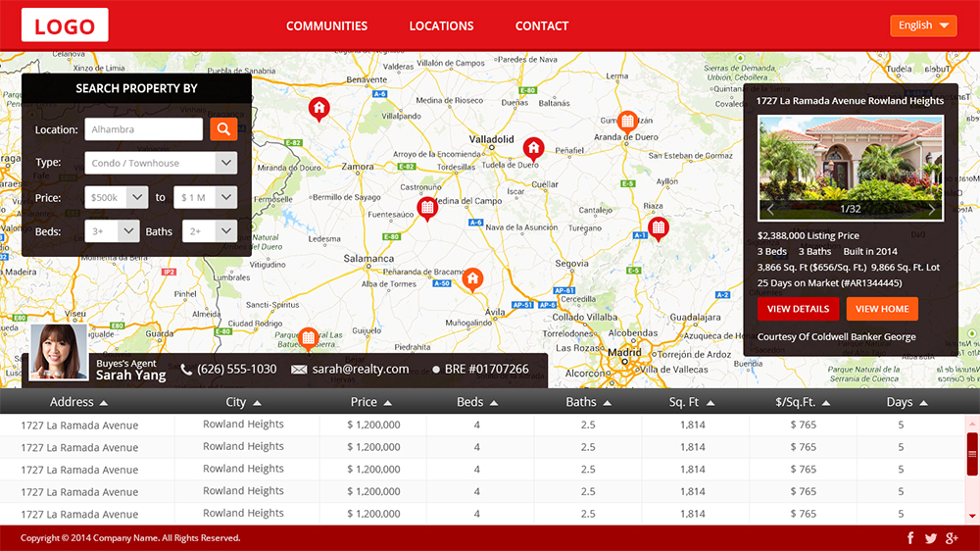Open the Google Plus icon in footer
The height and width of the screenshot is (551, 980).
952,538
